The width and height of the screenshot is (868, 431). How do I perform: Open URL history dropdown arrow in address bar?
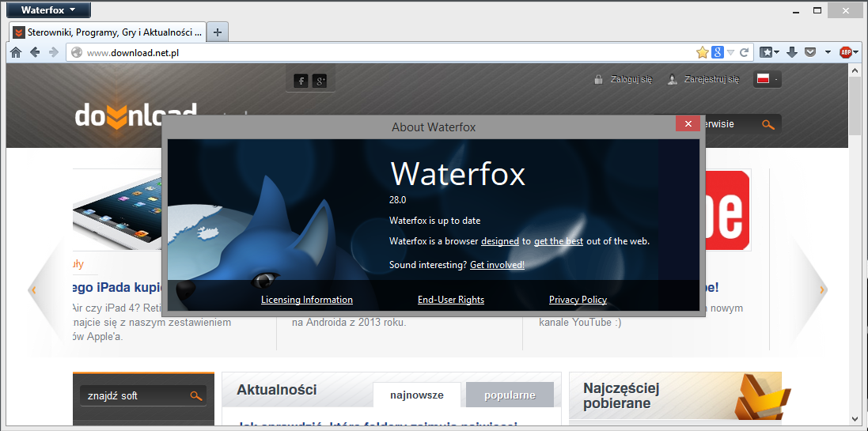(730, 52)
